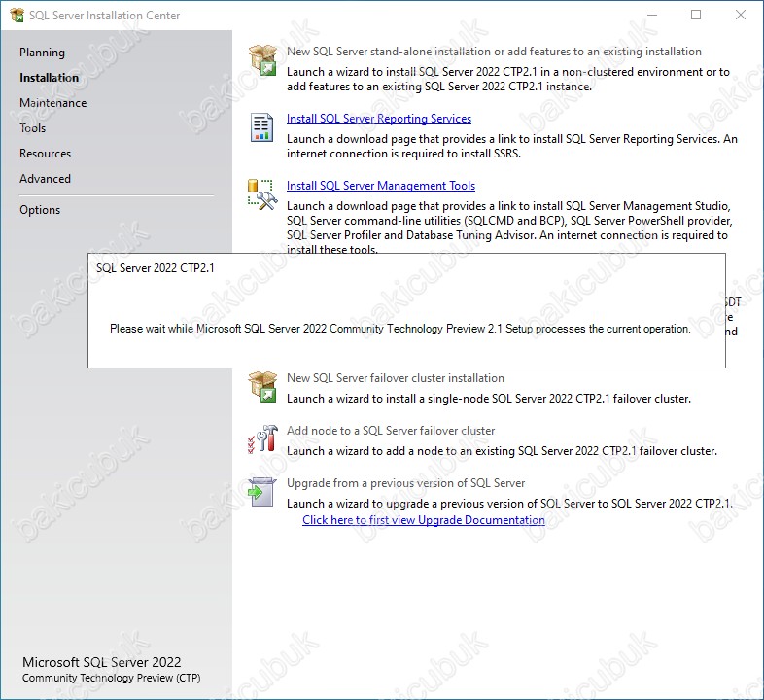764x700 pixels.
Task: Click the Reporting Services report icon
Action: tap(261, 127)
